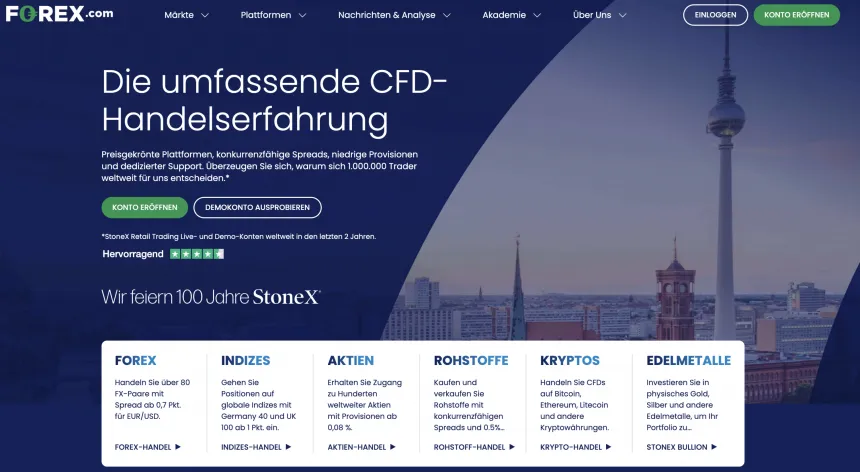Click the 'Investieren Sie in physisches Gold' description
860x472 pixels.
[x=682, y=405]
